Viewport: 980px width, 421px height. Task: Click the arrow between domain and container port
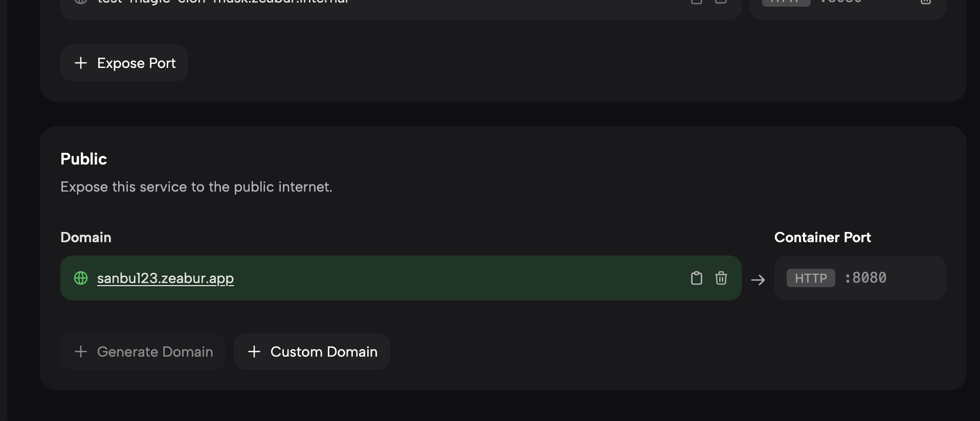[x=758, y=279]
